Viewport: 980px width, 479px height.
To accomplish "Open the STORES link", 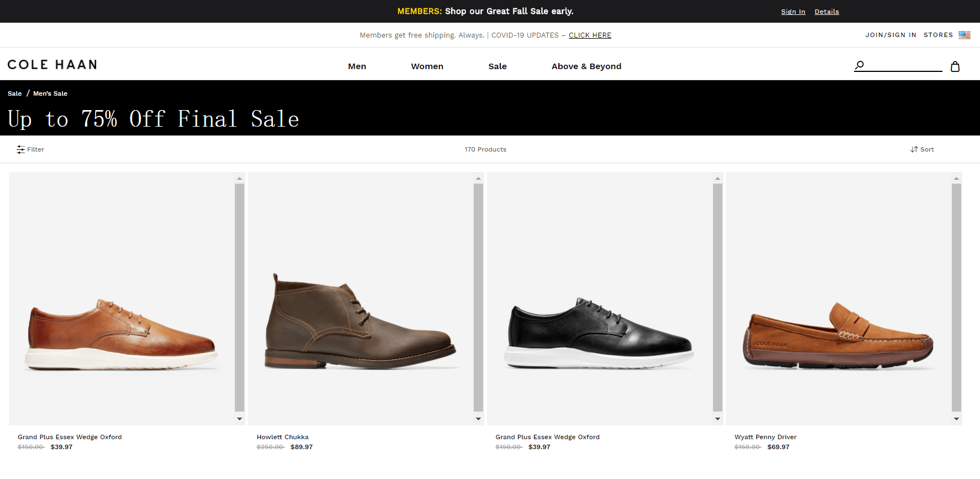I will (x=939, y=35).
